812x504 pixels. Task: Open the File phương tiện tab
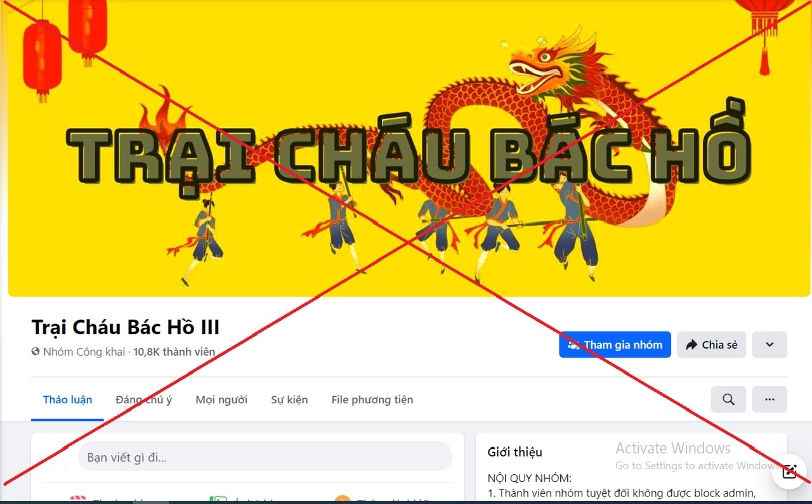372,399
